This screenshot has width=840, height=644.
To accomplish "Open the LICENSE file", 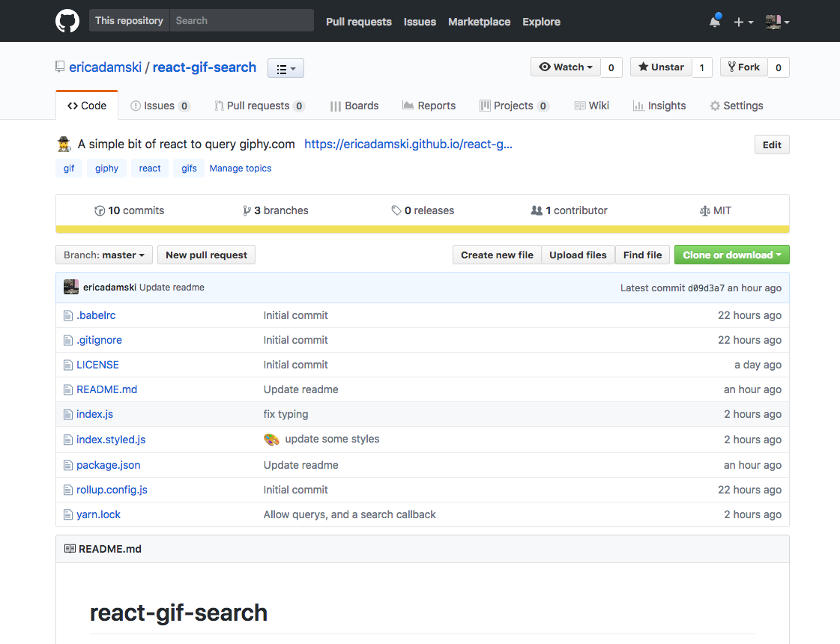I will tap(97, 365).
